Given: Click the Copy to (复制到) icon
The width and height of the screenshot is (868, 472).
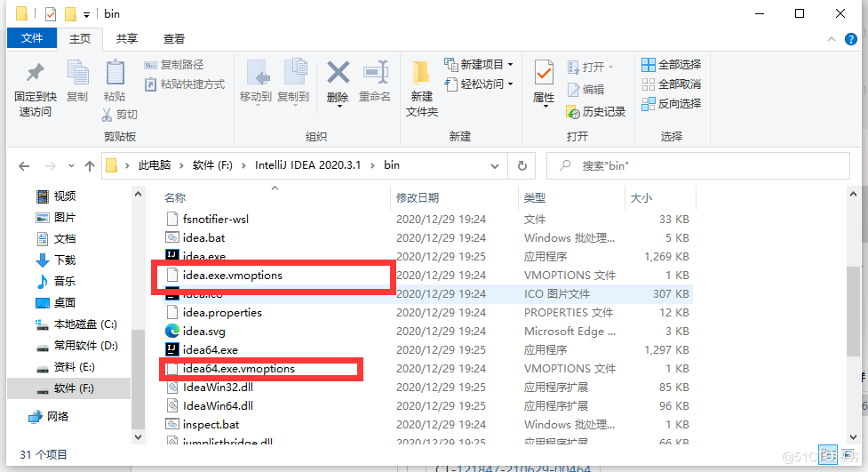Looking at the screenshot, I should [x=294, y=73].
